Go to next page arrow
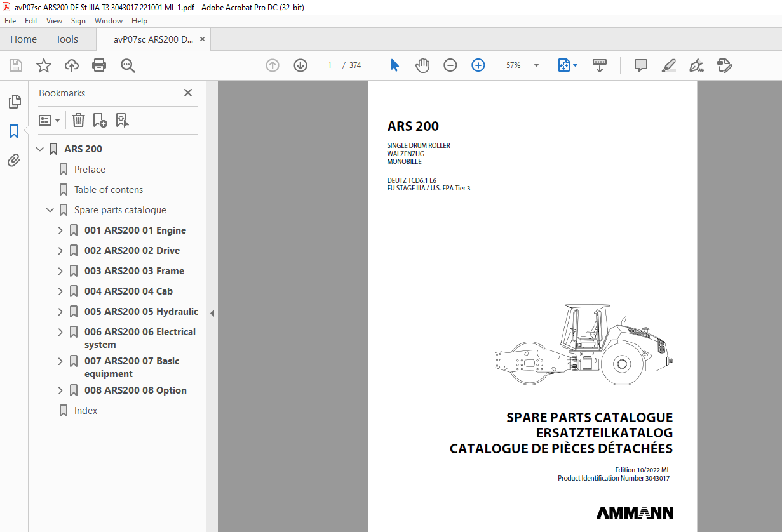Screen dimensions: 782x532 (x=300, y=65)
